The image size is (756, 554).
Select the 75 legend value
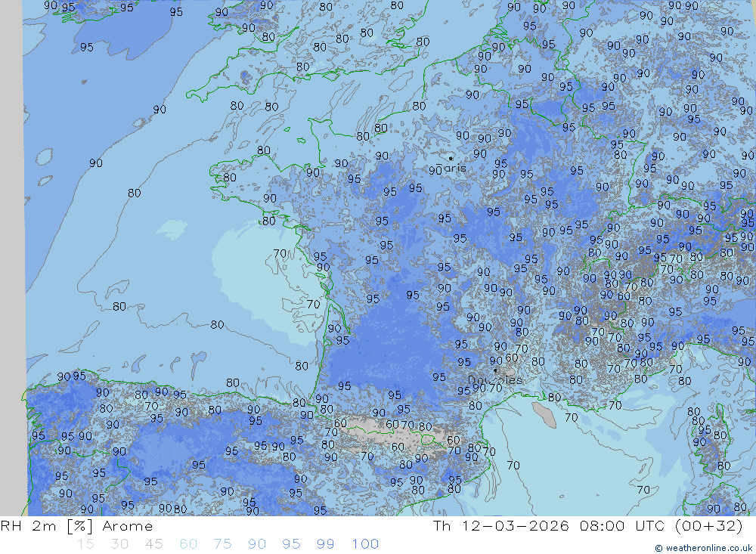[222, 544]
